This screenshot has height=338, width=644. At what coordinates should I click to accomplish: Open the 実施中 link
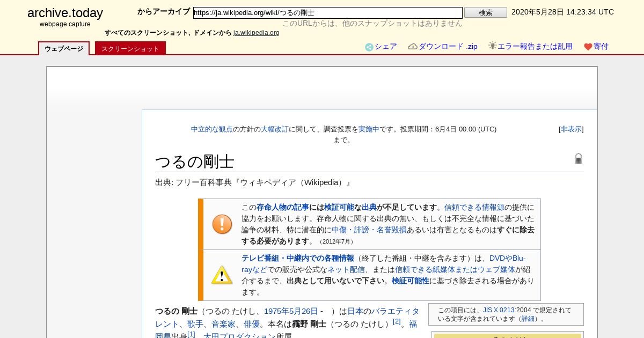coord(369,129)
